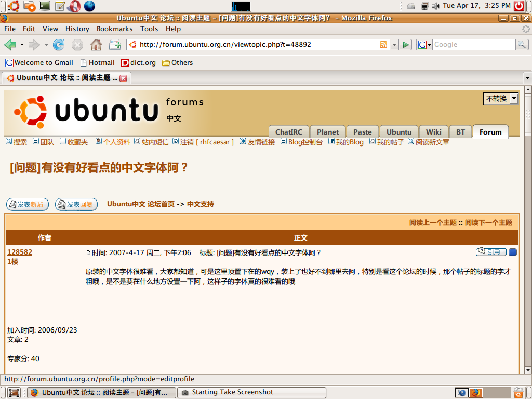Open the Edit menu
532x399 pixels.
[x=29, y=29]
